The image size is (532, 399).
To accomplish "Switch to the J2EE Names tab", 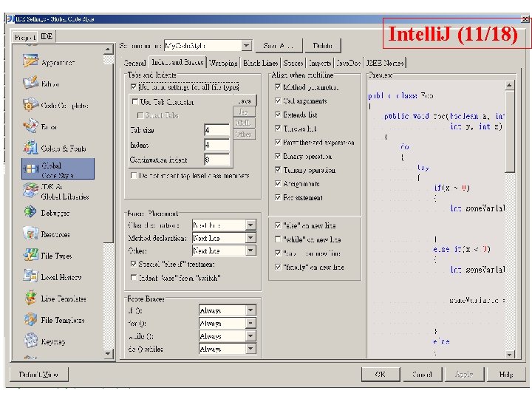I will pyautogui.click(x=385, y=63).
